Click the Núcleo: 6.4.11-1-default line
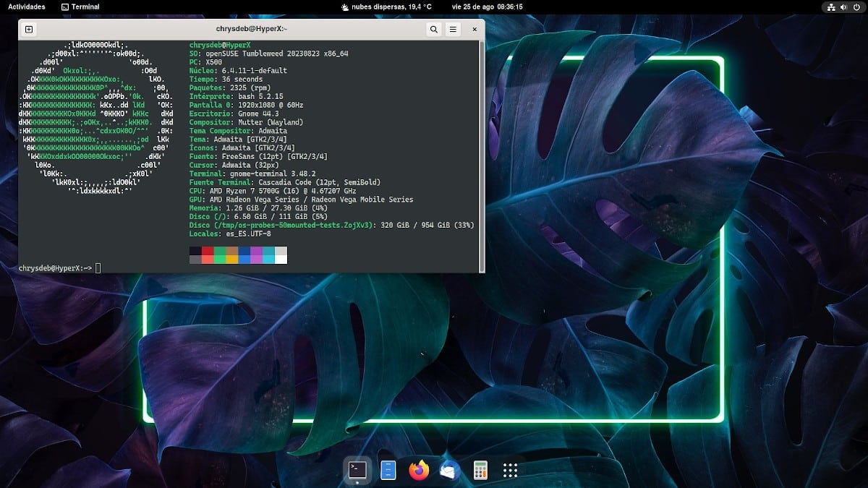 click(238, 71)
